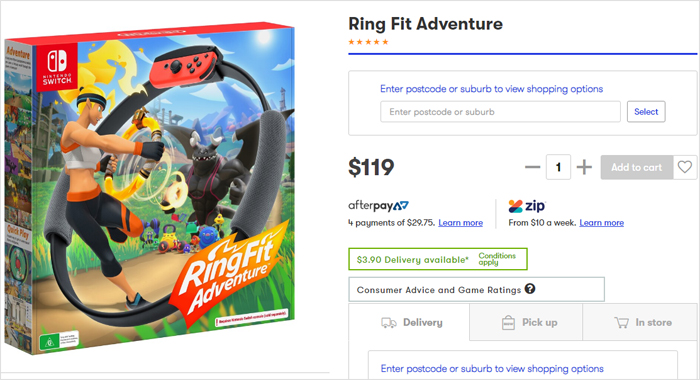Click the Zip payment logo
The image size is (700, 380).
click(x=527, y=206)
